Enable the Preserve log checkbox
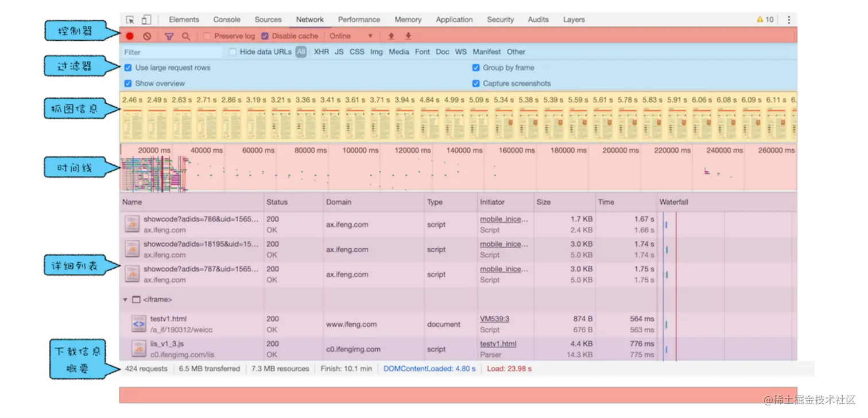868x418 pixels. pyautogui.click(x=207, y=36)
